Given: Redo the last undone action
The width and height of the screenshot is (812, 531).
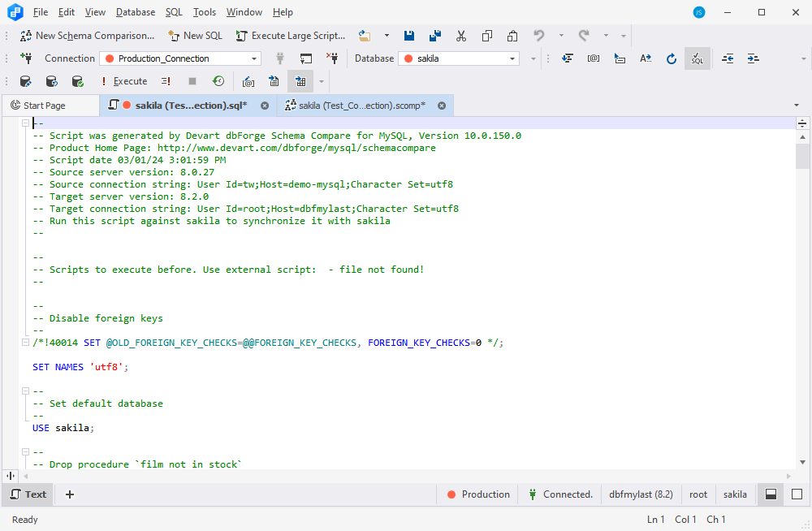Looking at the screenshot, I should [x=584, y=36].
